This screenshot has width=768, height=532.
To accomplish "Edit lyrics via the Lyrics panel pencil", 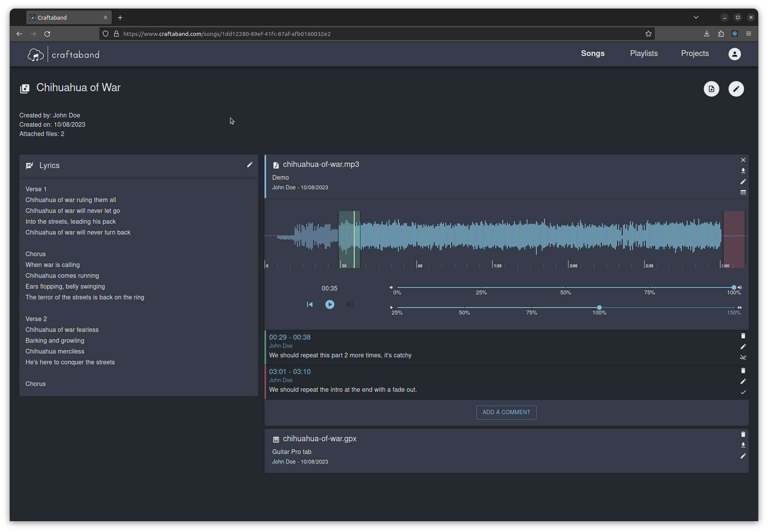I will click(250, 165).
